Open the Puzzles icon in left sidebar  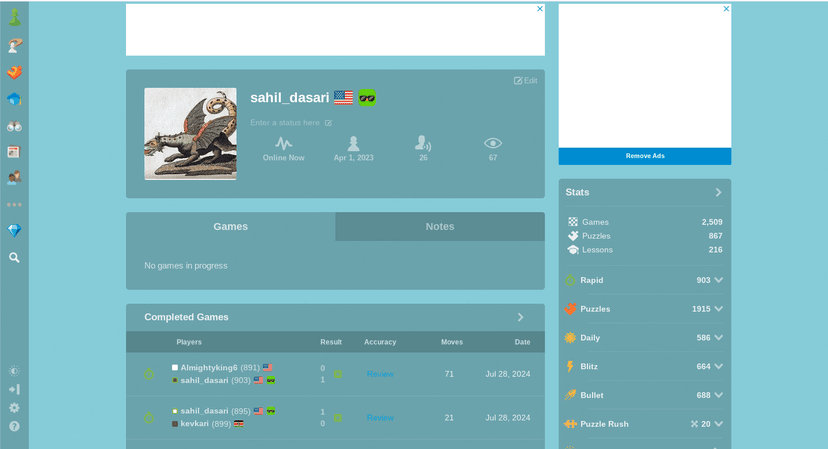tap(14, 72)
